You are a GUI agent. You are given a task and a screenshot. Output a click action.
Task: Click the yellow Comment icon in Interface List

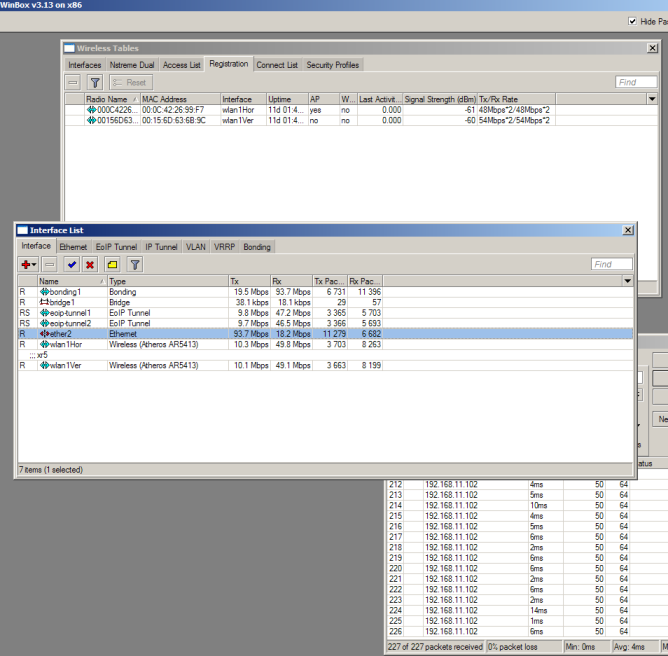click(112, 264)
